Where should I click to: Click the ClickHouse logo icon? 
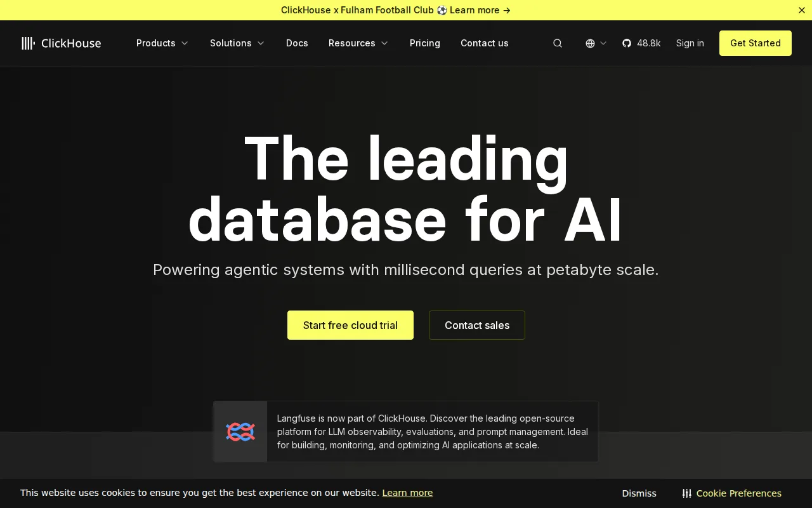click(x=28, y=43)
